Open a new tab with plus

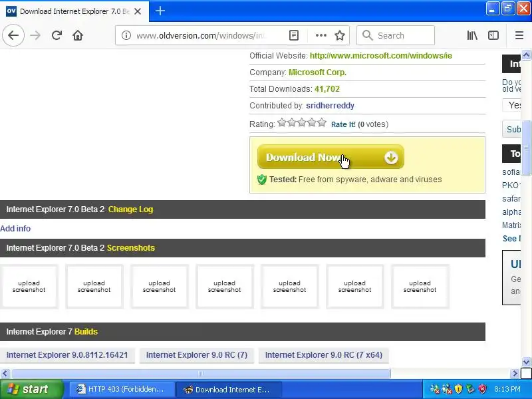click(160, 11)
